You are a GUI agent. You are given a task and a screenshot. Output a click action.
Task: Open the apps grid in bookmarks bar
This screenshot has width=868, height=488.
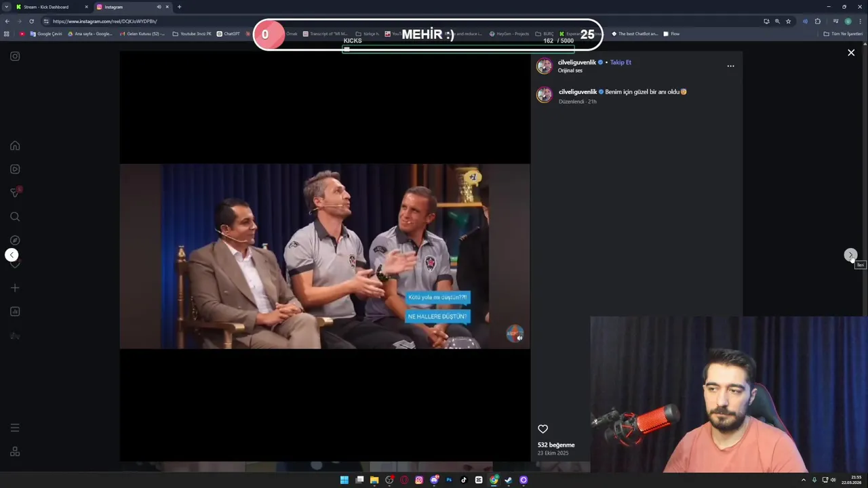tap(7, 34)
